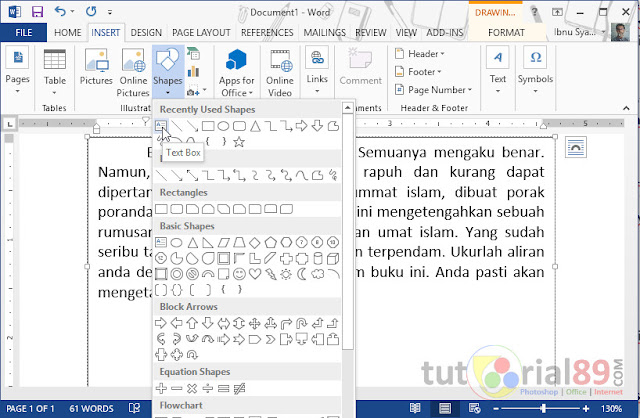Select the Up Arrow block arrow
Screen dimensions: 640x418
tap(192, 323)
